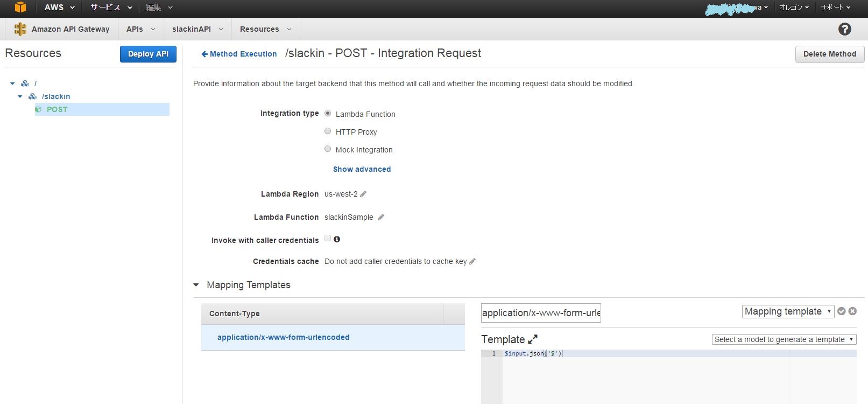Viewport: 868px width, 404px height.
Task: Click pencil icon next to slackinSample
Action: (381, 217)
